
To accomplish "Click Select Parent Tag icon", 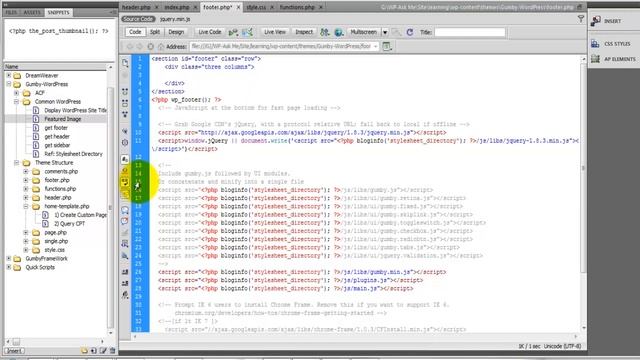I will click(125, 131).
